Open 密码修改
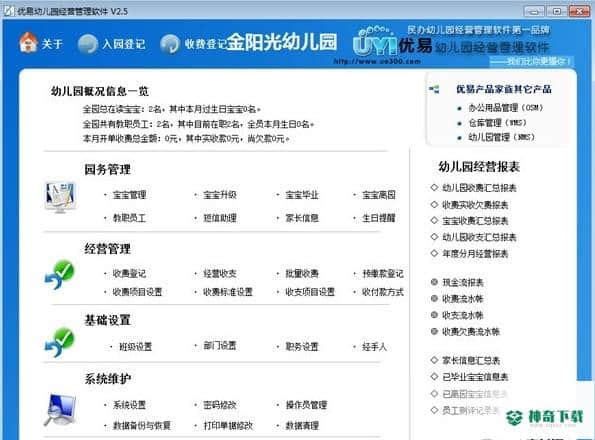This screenshot has height=440, width=595. click(220, 405)
